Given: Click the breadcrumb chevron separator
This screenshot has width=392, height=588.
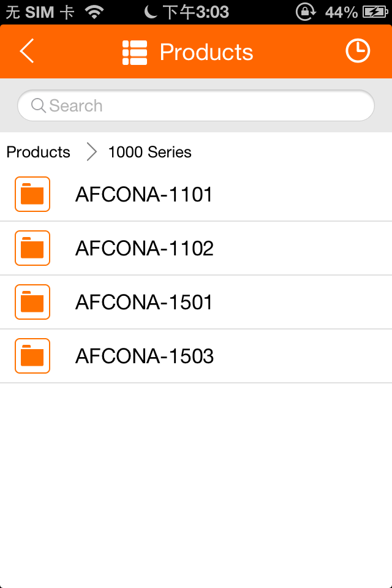Looking at the screenshot, I should pyautogui.click(x=91, y=153).
